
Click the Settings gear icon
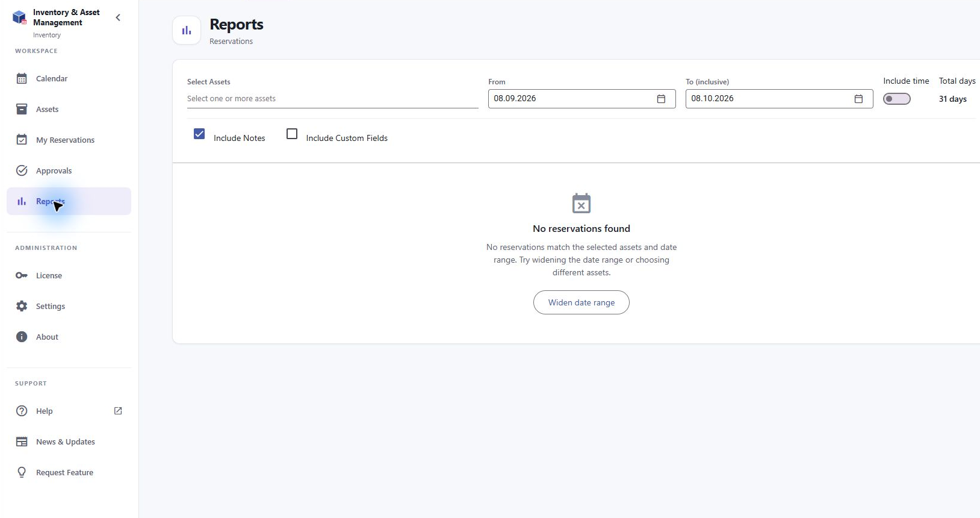click(22, 306)
